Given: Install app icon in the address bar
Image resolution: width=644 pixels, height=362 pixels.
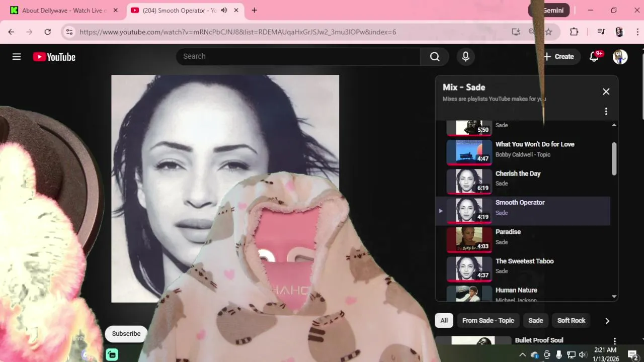Looking at the screenshot, I should pos(516,32).
